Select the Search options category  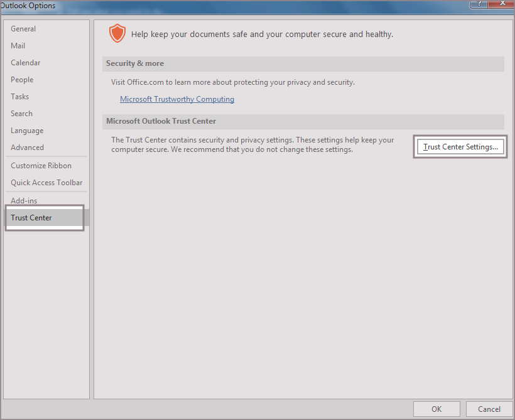pos(22,114)
